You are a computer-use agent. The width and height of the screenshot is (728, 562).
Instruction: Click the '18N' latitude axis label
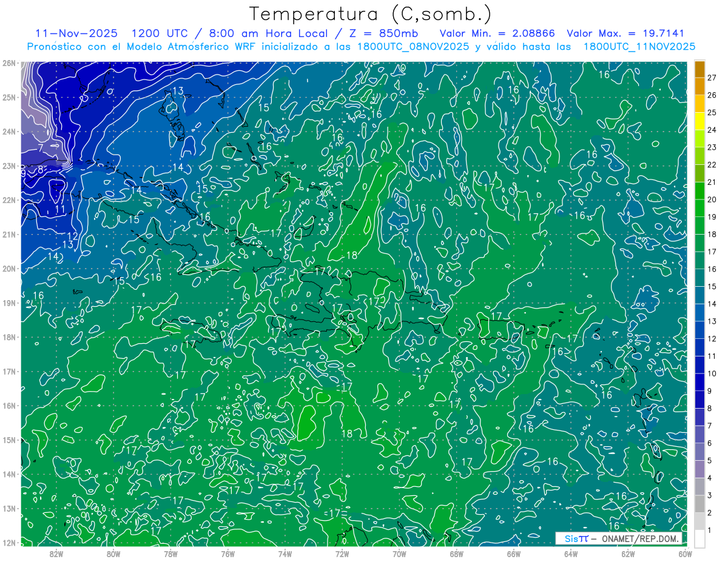pos(9,337)
